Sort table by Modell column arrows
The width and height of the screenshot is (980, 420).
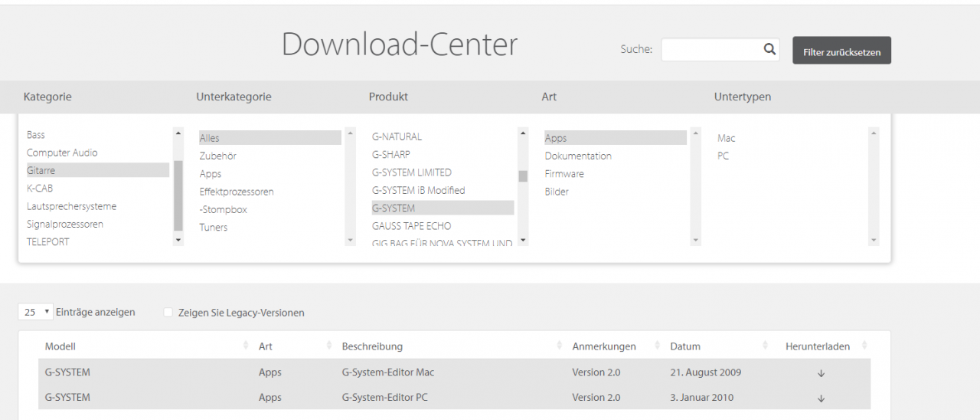[x=246, y=346]
